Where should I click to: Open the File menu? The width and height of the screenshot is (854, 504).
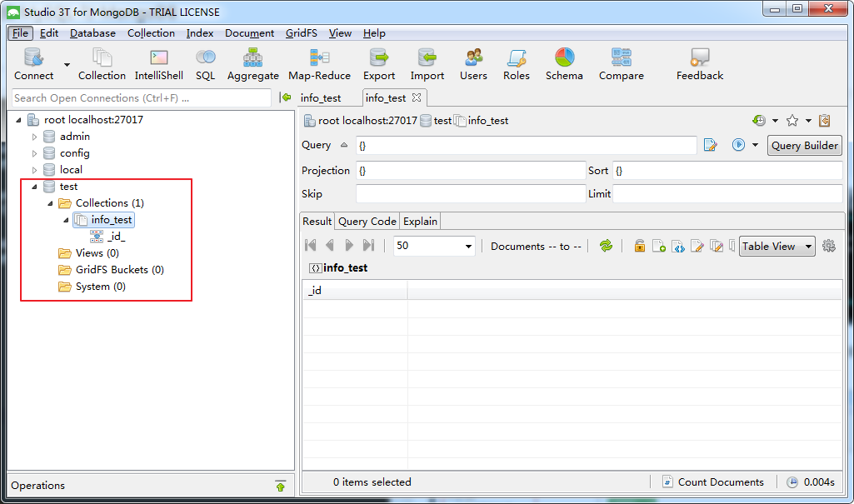point(20,33)
